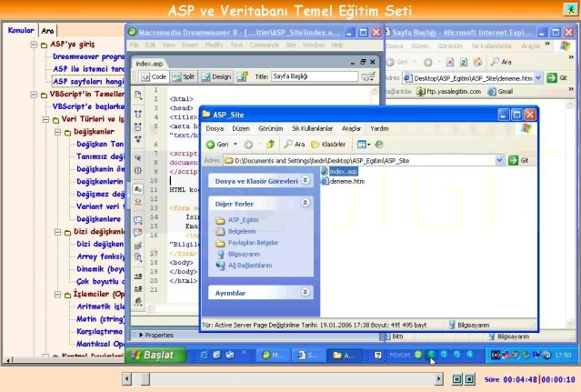Open the index.asp document tab in Dreamweaver
The height and width of the screenshot is (392, 581).
pyautogui.click(x=149, y=64)
